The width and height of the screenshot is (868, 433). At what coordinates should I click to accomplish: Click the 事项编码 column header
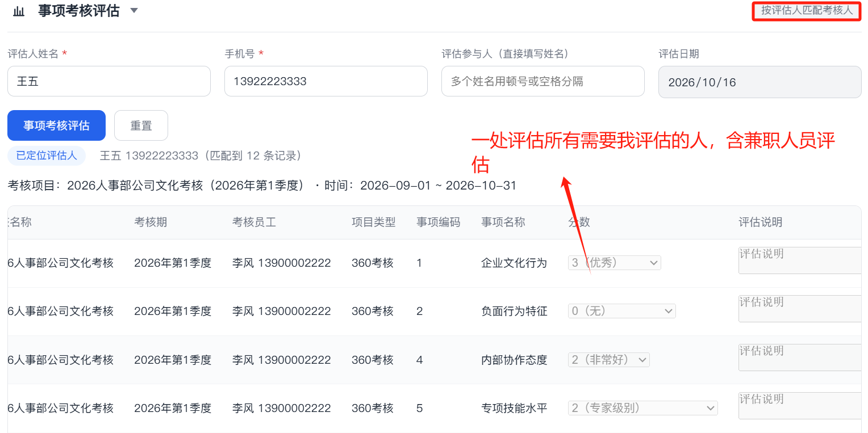tap(438, 222)
